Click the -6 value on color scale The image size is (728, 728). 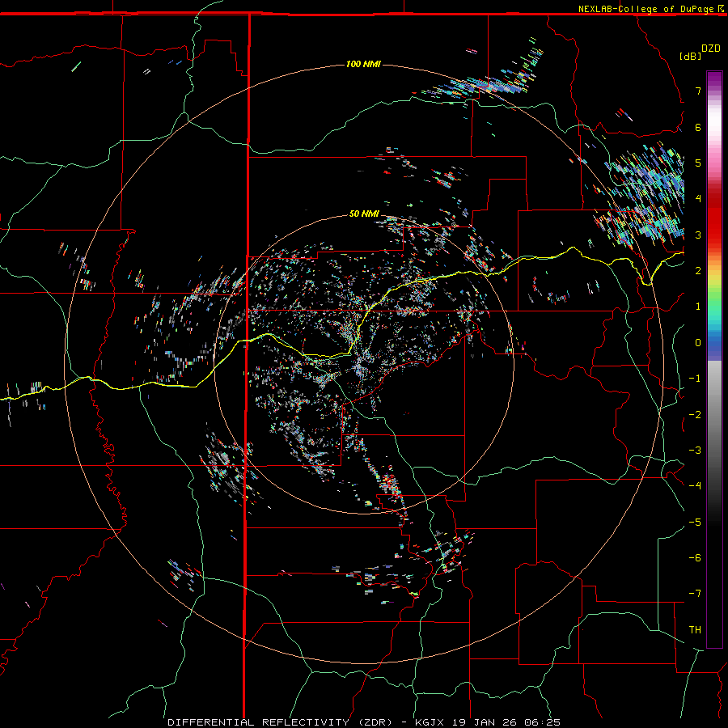pyautogui.click(x=695, y=558)
